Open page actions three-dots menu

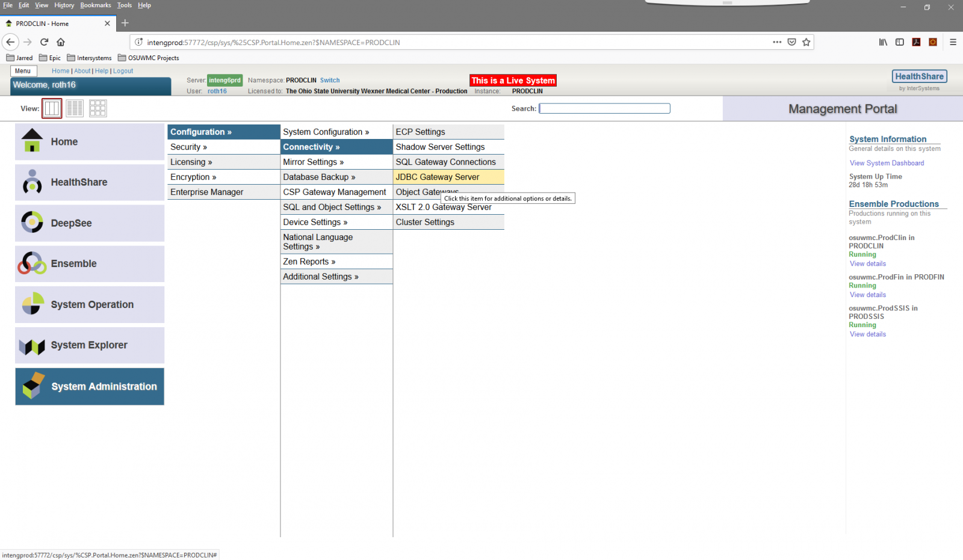pyautogui.click(x=777, y=42)
